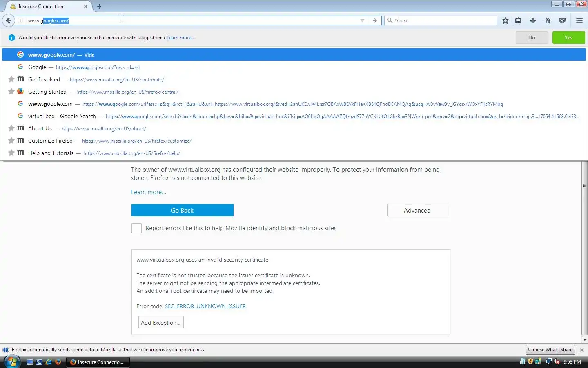Open a new tab with plus button
Viewport: 588px width, 368px height.
[x=99, y=7]
